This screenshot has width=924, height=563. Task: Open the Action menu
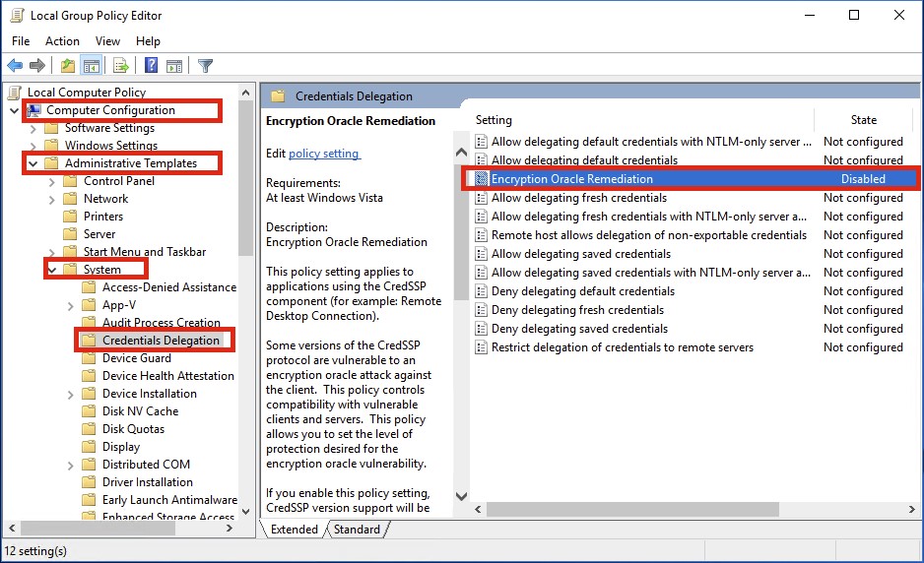62,40
